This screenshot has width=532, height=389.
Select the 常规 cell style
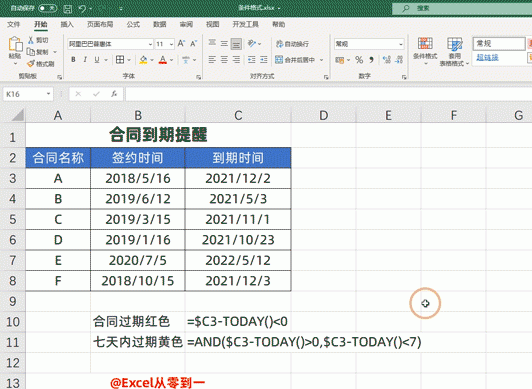(499, 44)
